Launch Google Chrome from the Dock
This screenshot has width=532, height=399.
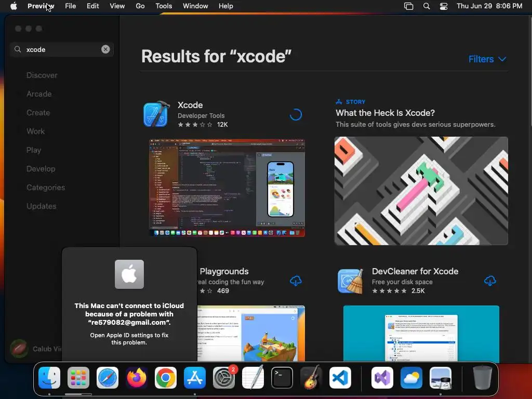pos(166,378)
